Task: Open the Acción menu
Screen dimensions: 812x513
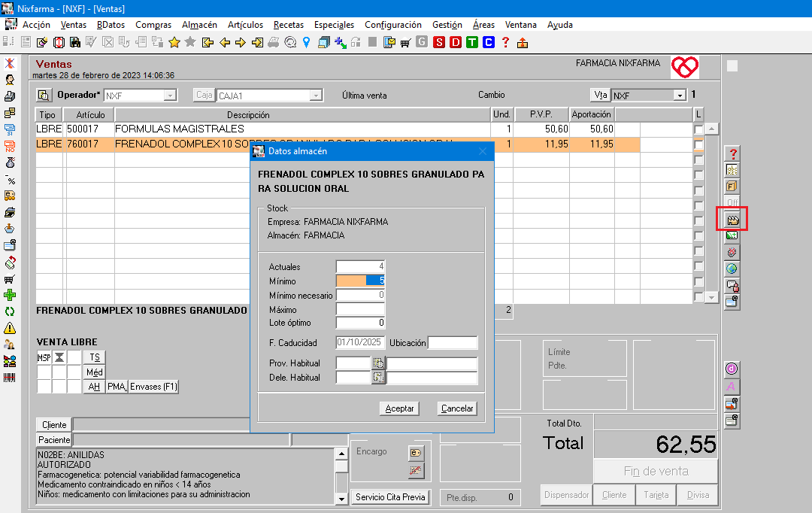Action: (36, 25)
